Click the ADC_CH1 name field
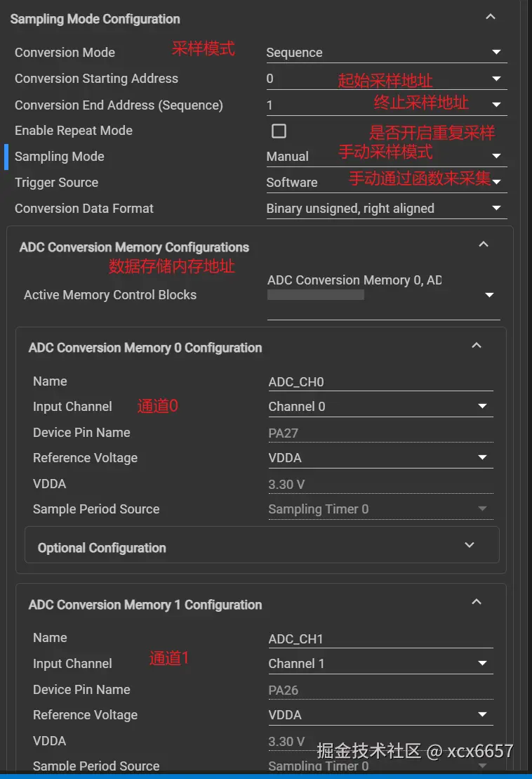 379,639
